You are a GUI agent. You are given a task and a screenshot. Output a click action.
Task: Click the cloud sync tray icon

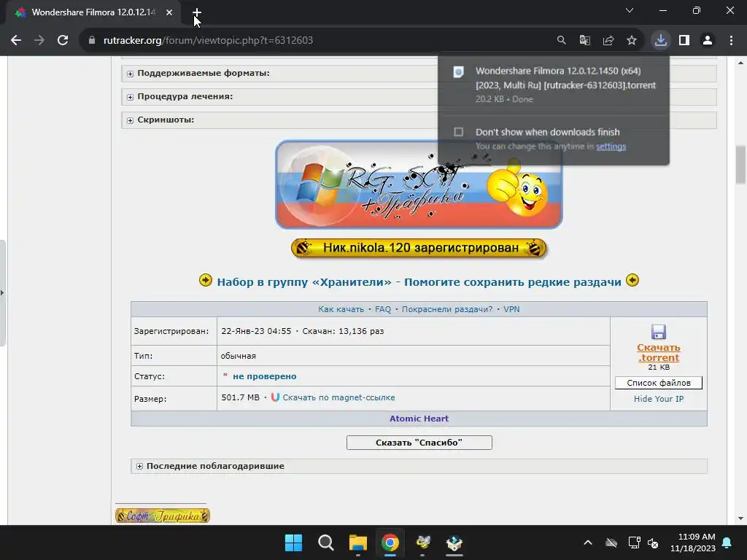611,542
